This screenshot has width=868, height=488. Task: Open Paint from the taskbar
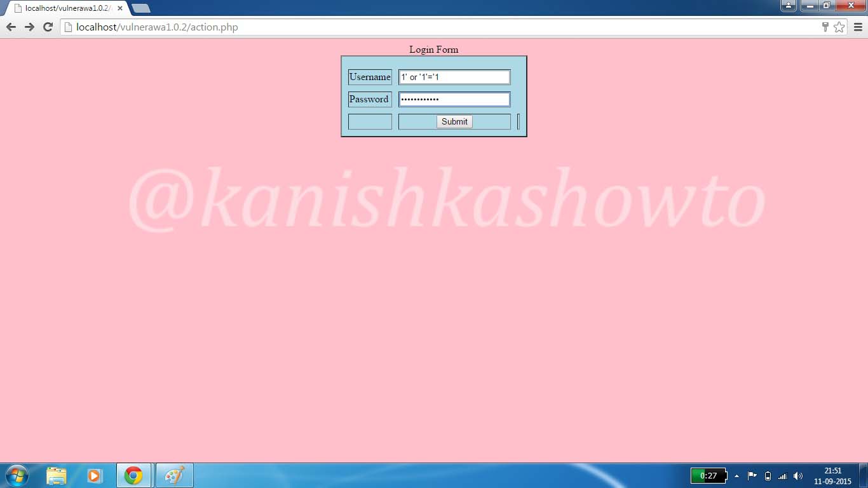[174, 475]
